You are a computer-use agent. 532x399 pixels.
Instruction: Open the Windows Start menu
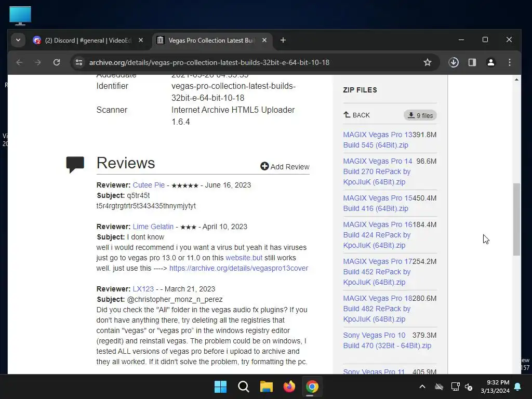(x=220, y=387)
